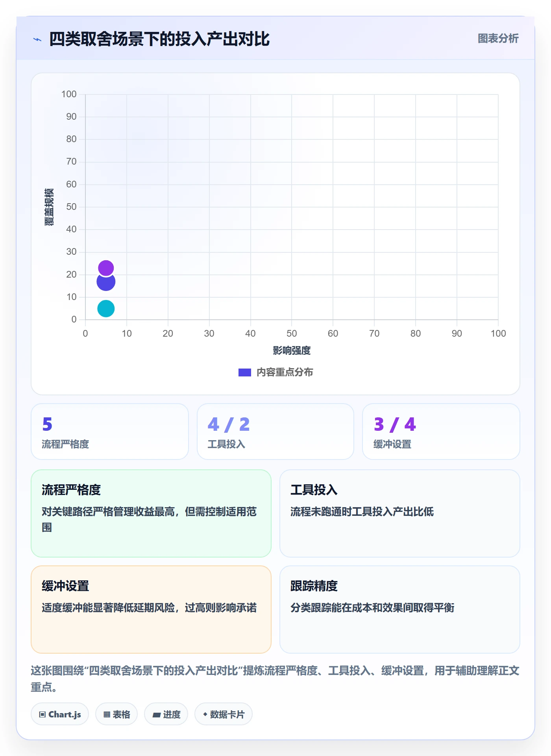Click the Chart.js tag chip
This screenshot has height=756, width=551.
(60, 714)
